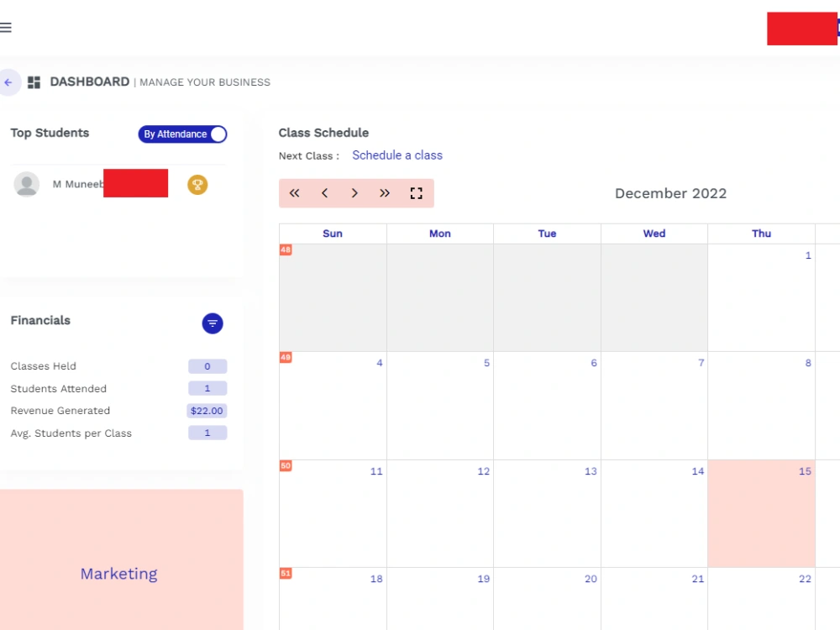
Task: Click calendar date 6
Action: pos(594,363)
